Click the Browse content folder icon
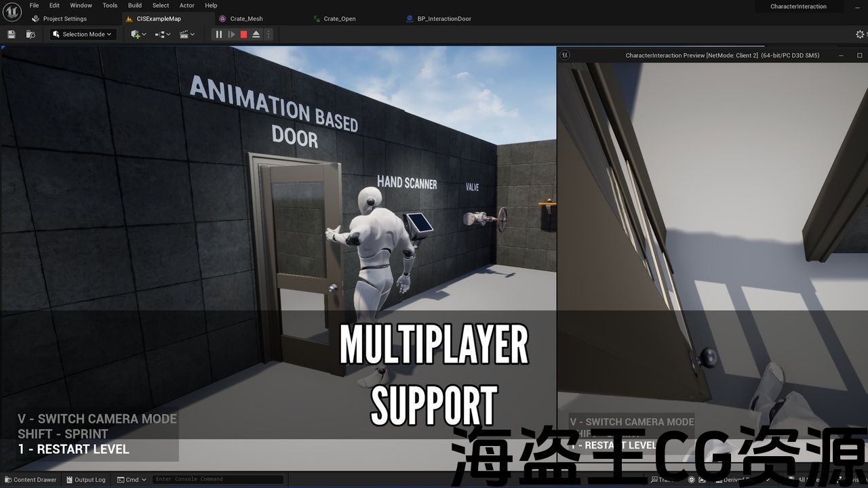 click(31, 34)
